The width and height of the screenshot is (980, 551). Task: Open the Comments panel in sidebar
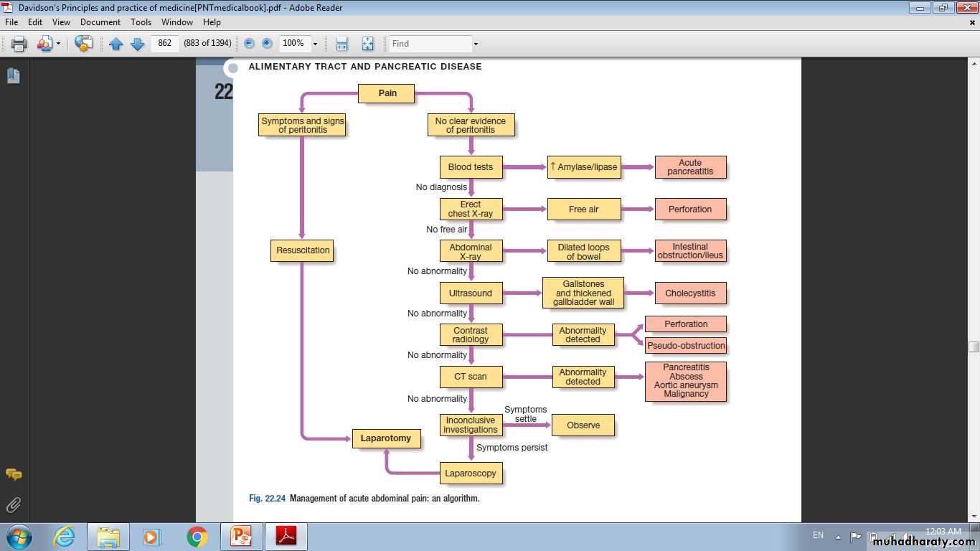(x=13, y=474)
